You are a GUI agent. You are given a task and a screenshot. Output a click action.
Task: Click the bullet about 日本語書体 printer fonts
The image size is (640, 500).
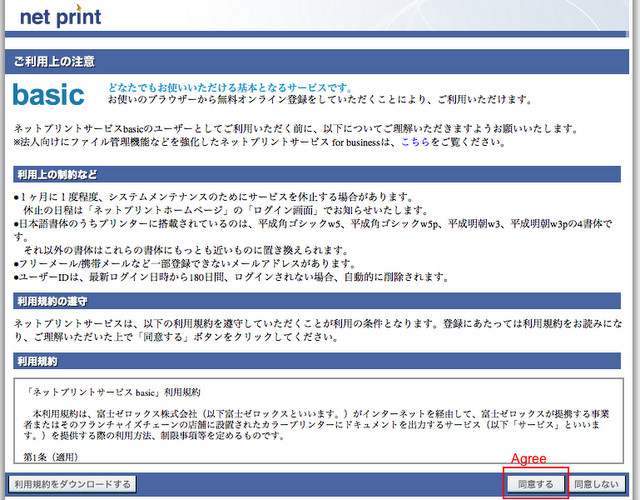pos(313,237)
